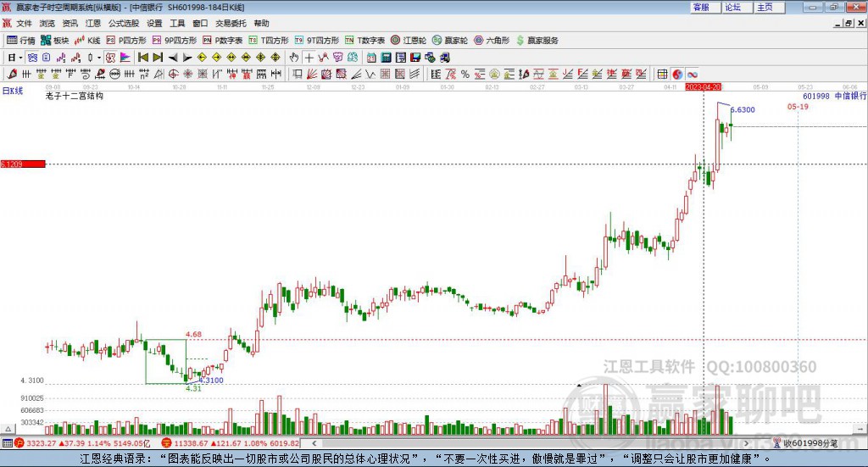Open the 六角形 hexagon tool
Viewport: 868px width, 467px height.
pyautogui.click(x=492, y=41)
